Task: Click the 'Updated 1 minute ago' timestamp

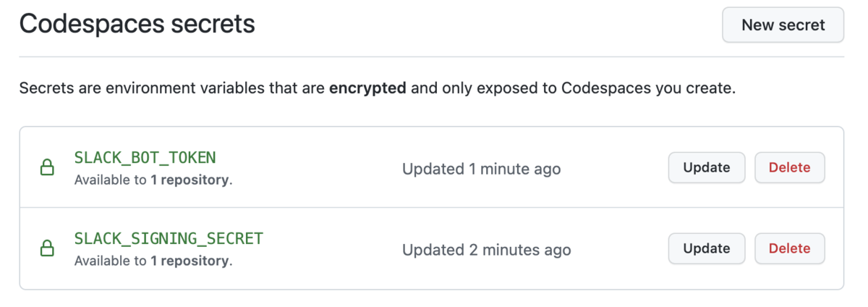Action: click(481, 169)
